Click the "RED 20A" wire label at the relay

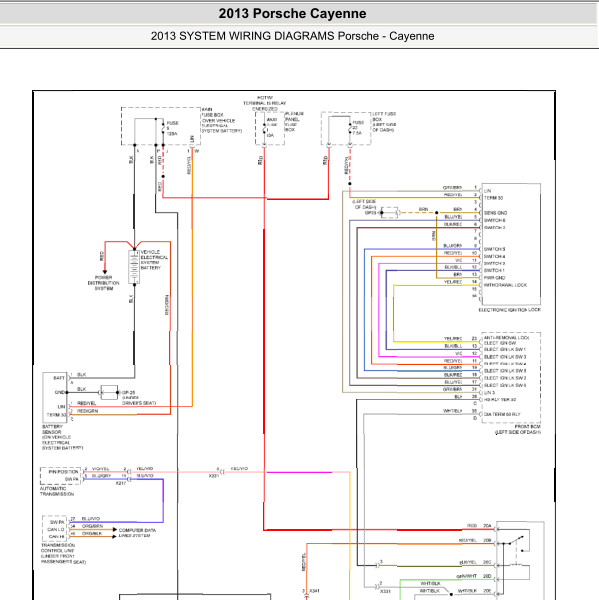tap(479, 526)
